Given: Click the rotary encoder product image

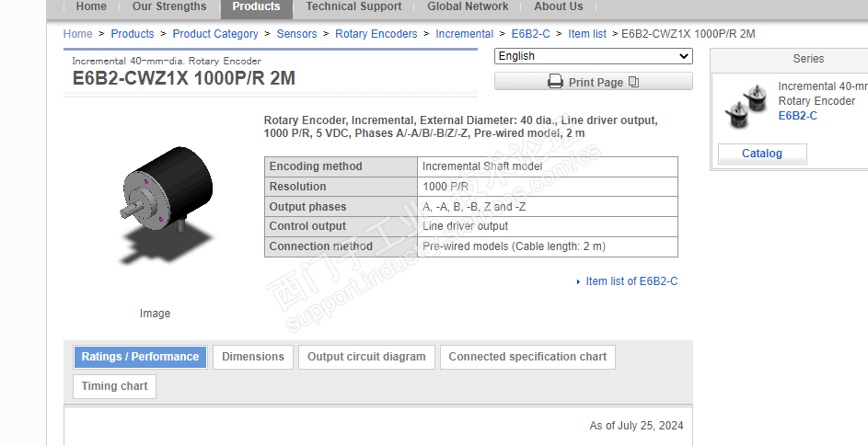Looking at the screenshot, I should (166, 205).
